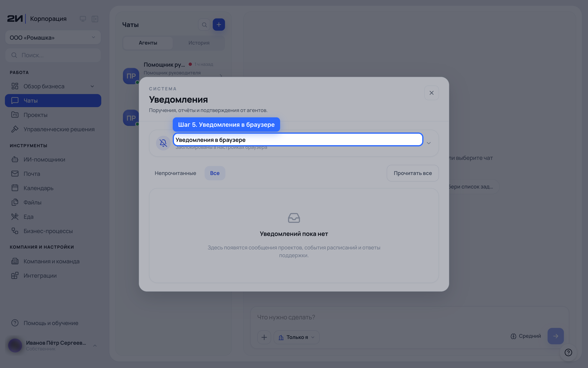The height and width of the screenshot is (368, 588).
Task: Click the sidebar Поиск field
Action: pyautogui.click(x=53, y=55)
